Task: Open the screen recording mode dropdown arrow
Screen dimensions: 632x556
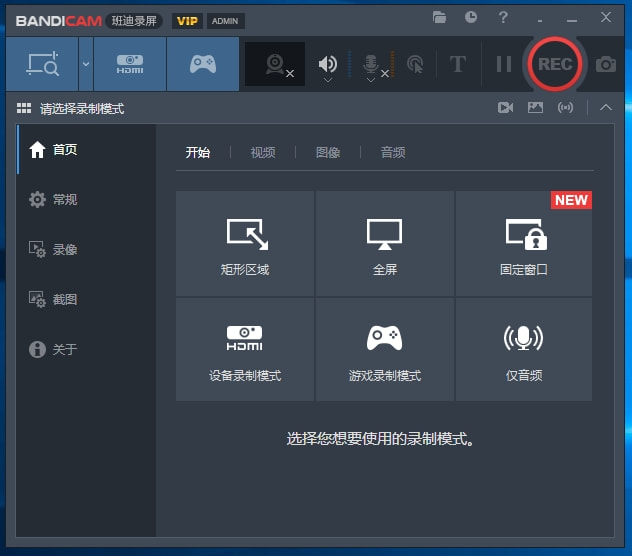Action: (x=86, y=64)
